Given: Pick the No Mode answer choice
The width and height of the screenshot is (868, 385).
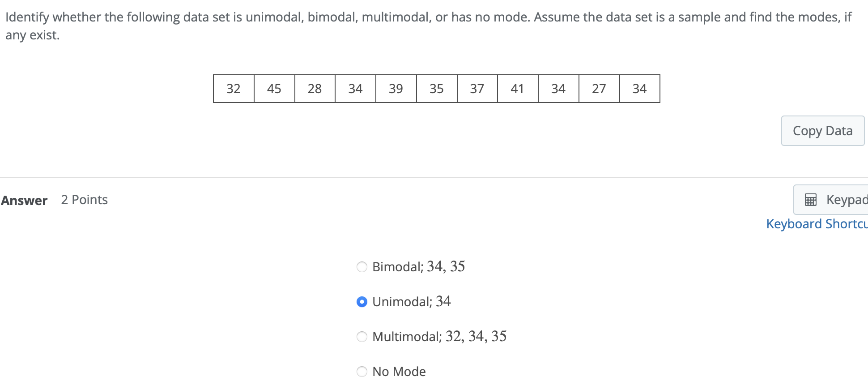Looking at the screenshot, I should (x=362, y=372).
